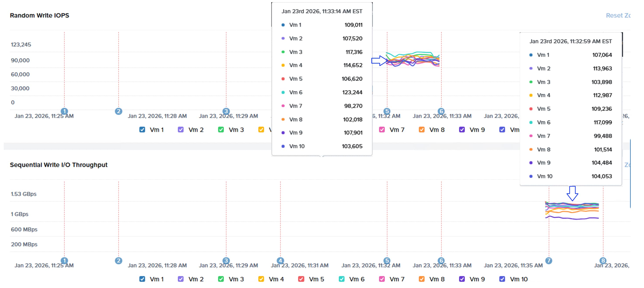Screen dimensions: 644x288
Task: Uncheck Vm 3 under Sequential Write chart
Action: [221, 279]
